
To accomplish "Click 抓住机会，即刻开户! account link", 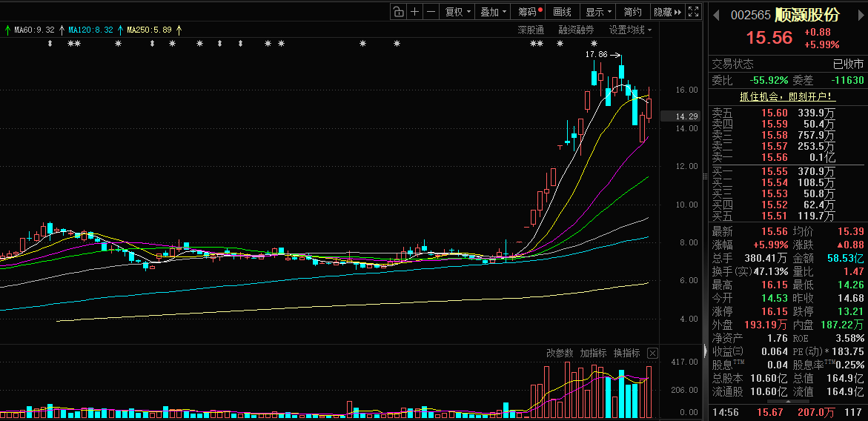I will pyautogui.click(x=788, y=96).
